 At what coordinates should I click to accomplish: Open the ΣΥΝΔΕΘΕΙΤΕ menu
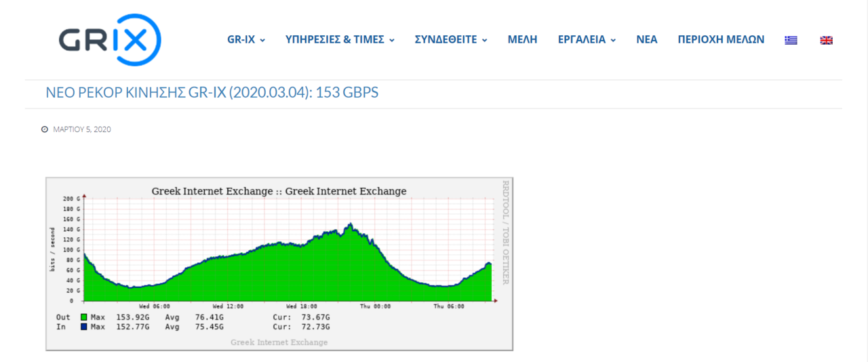(446, 39)
